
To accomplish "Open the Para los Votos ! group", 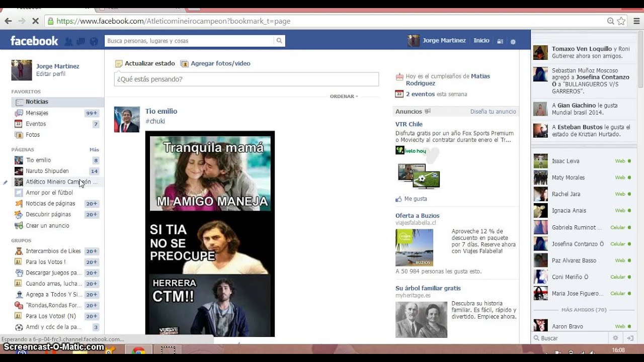I will pos(57,262).
